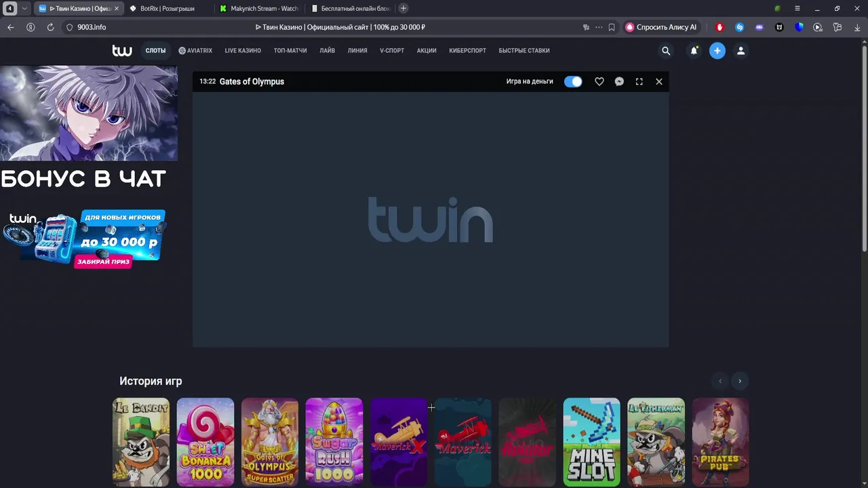Open Gates of Olympus Super Scatter thumbnail
This screenshot has height=488, width=868.
tap(270, 442)
